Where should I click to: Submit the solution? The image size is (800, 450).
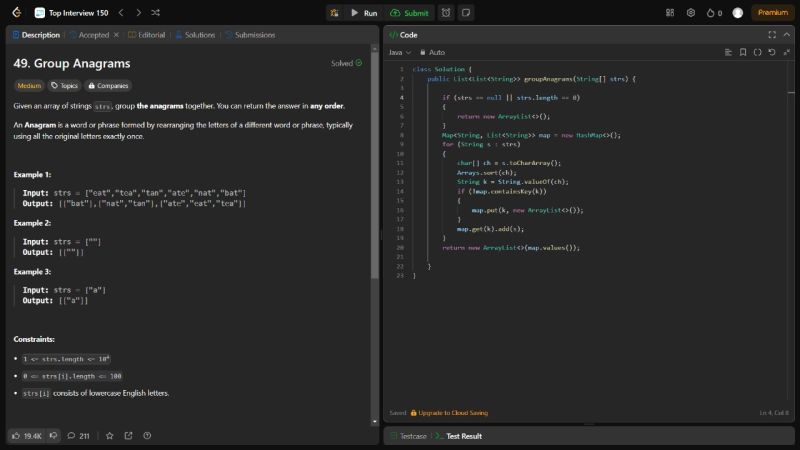tap(409, 13)
